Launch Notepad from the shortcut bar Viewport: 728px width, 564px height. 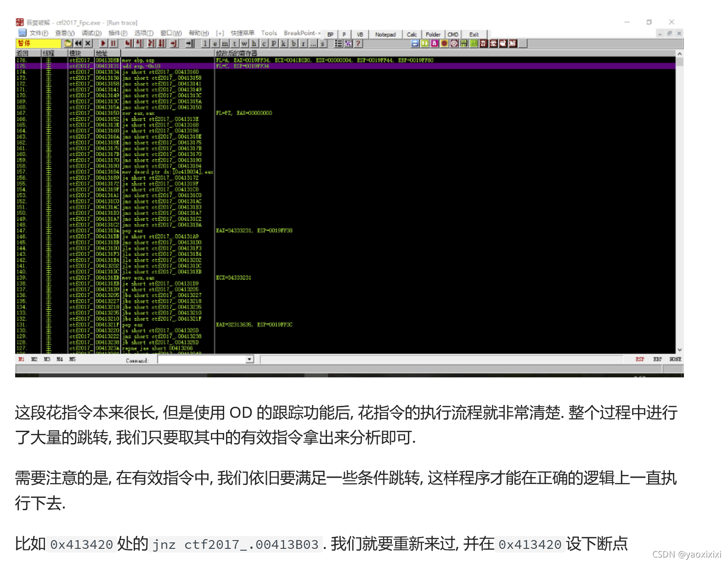point(385,34)
